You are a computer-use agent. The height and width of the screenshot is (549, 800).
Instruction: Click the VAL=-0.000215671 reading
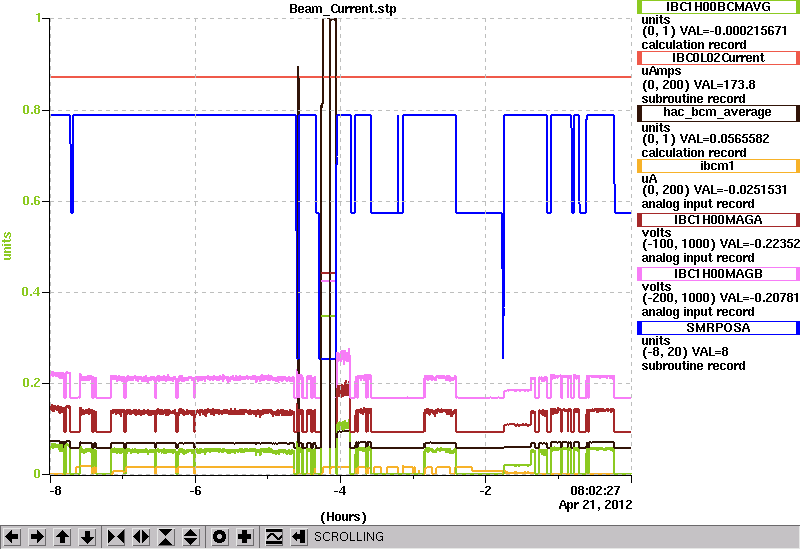click(733, 31)
